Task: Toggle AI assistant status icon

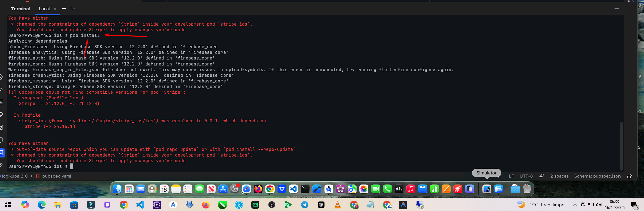Action: (541, 176)
